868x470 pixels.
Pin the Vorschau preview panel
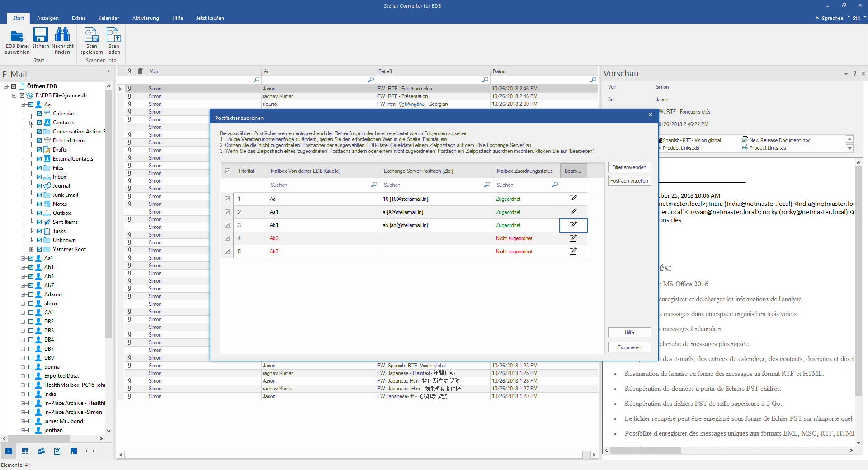coord(854,73)
